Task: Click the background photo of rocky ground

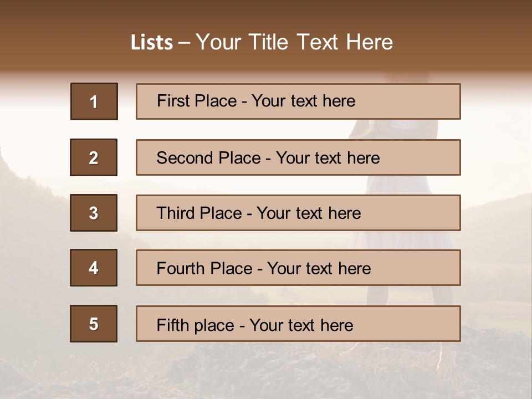Action: pos(265,373)
